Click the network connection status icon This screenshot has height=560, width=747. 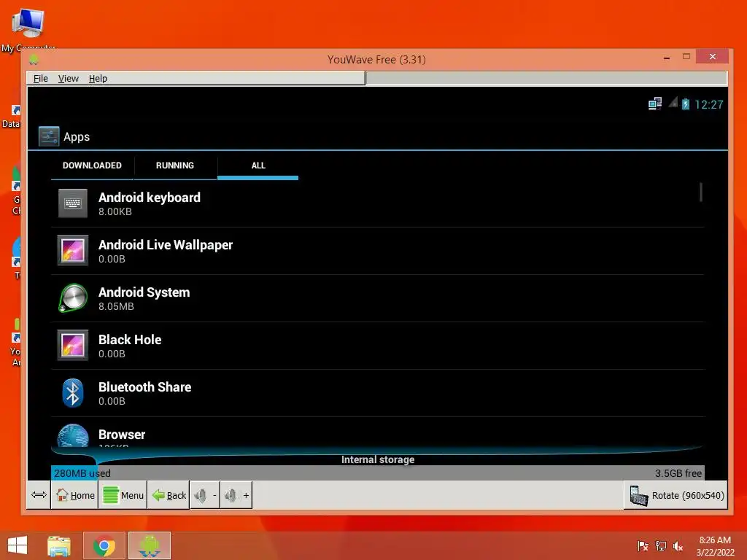(655, 104)
